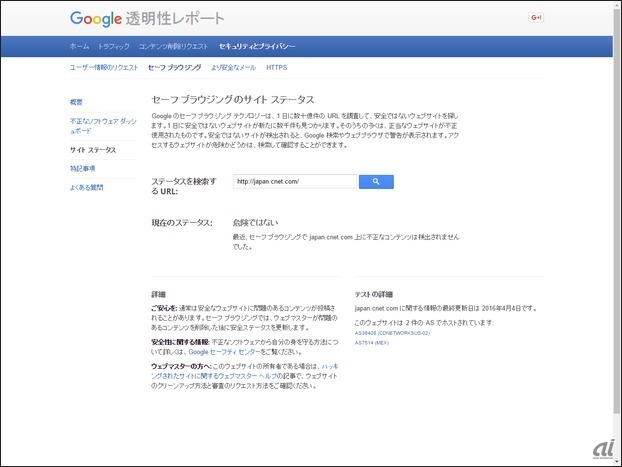This screenshot has height=467, width=622.
Task: Open 不正なソフトウェア ダッシュボード sidebar link
Action: pyautogui.click(x=103, y=126)
